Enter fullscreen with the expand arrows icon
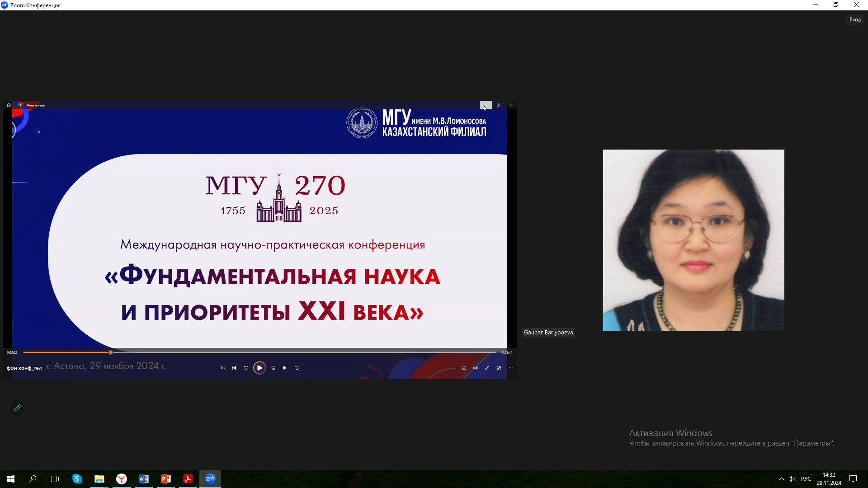Screen dimensions: 868x488 [487, 368]
